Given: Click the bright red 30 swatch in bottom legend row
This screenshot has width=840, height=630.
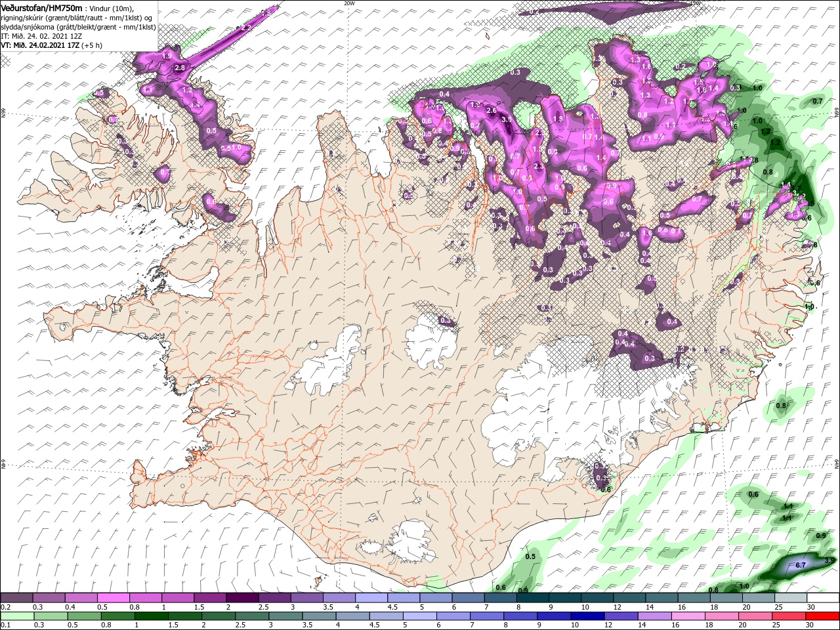Looking at the screenshot, I should tap(823, 616).
